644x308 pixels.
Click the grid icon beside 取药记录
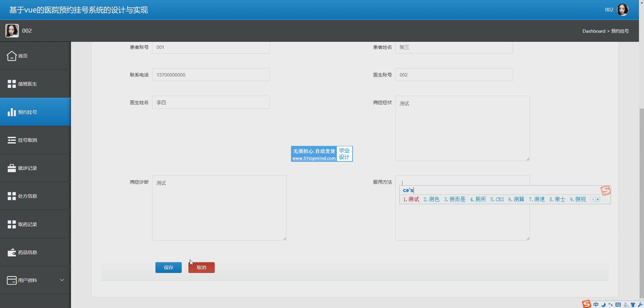[12, 224]
